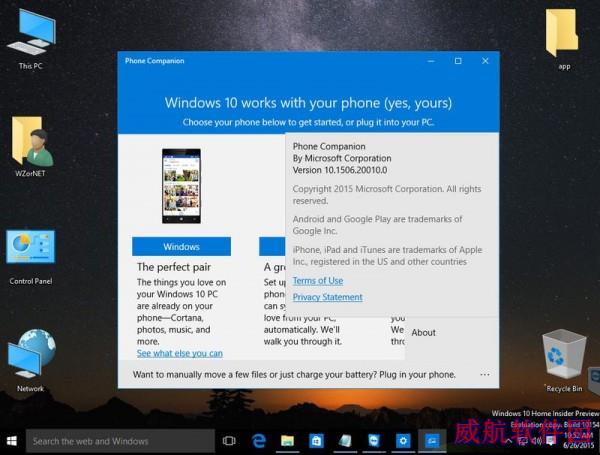Click the By Microsoft Corporation text

click(342, 158)
